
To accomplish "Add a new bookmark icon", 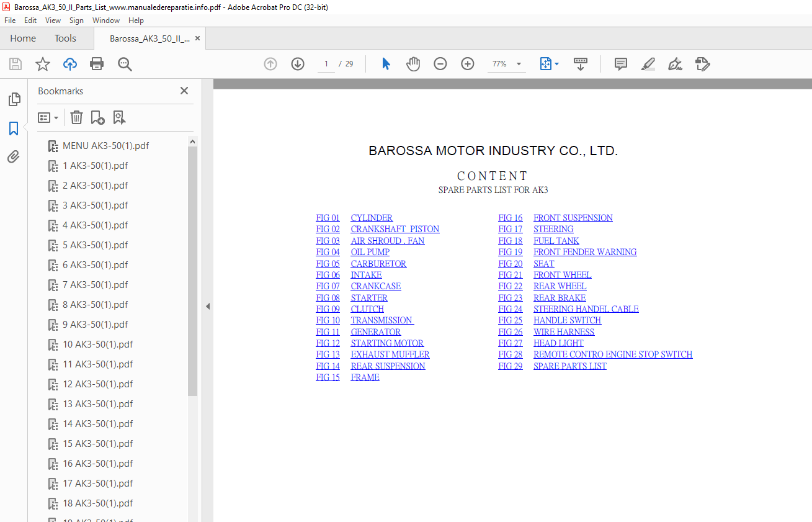I will coord(97,117).
